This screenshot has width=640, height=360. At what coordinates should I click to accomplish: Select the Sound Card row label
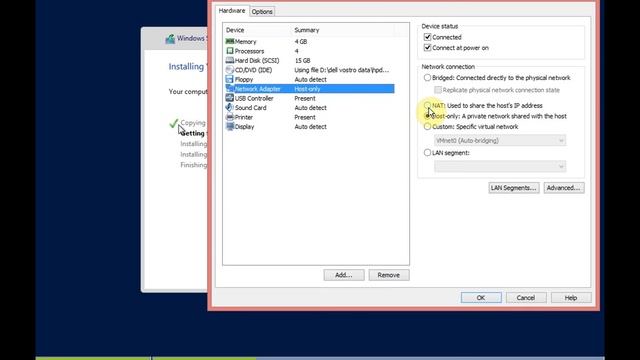[x=251, y=108]
